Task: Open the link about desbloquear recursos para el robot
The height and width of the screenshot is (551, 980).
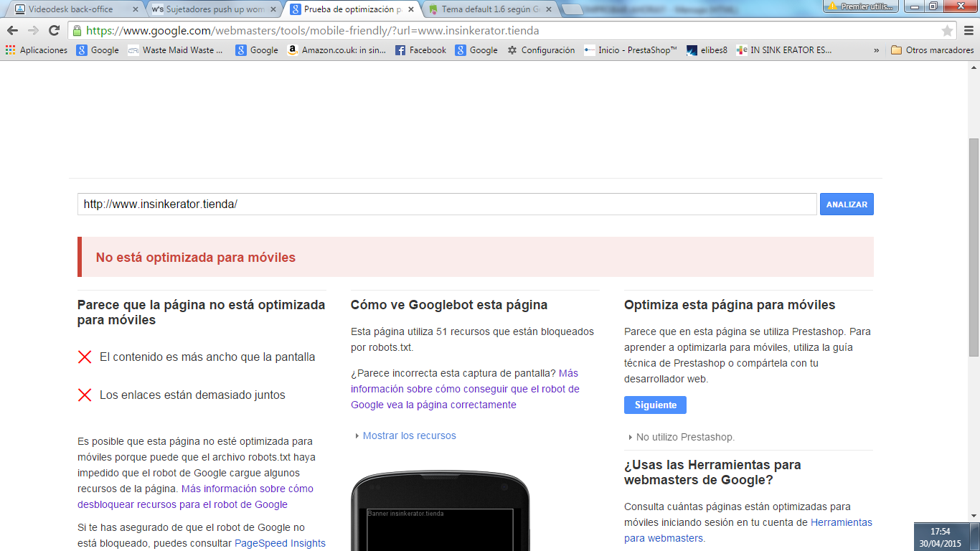Action: pyautogui.click(x=195, y=496)
